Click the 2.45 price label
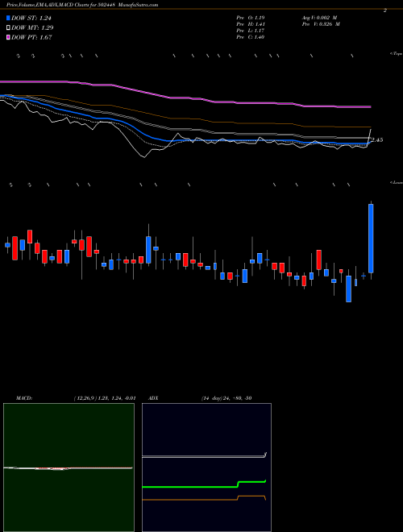The width and height of the screenshot is (403, 532). click(377, 139)
